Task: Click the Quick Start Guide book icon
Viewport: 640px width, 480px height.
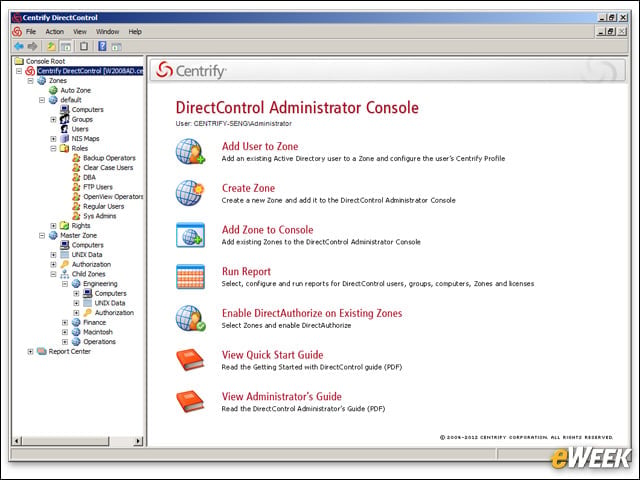Action: point(190,360)
